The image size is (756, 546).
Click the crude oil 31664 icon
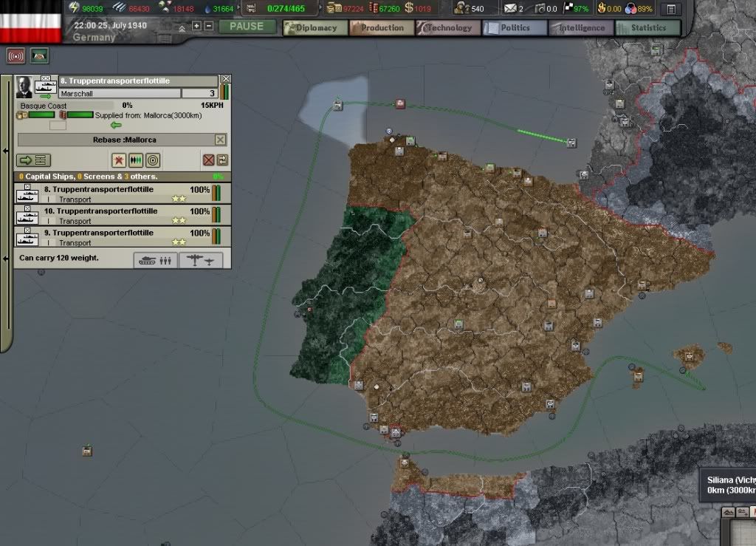point(207,9)
